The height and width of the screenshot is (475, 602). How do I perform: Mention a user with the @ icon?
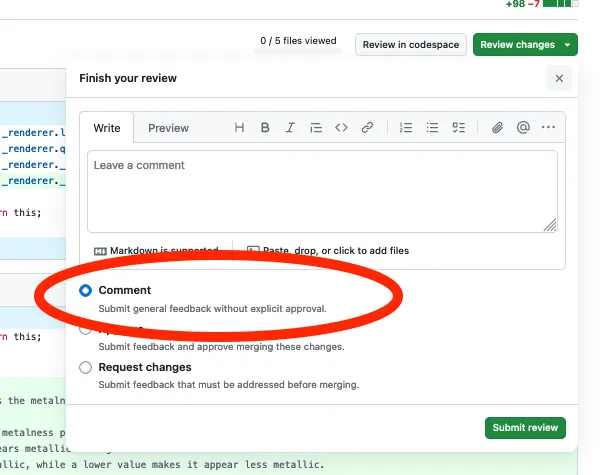[x=522, y=128]
